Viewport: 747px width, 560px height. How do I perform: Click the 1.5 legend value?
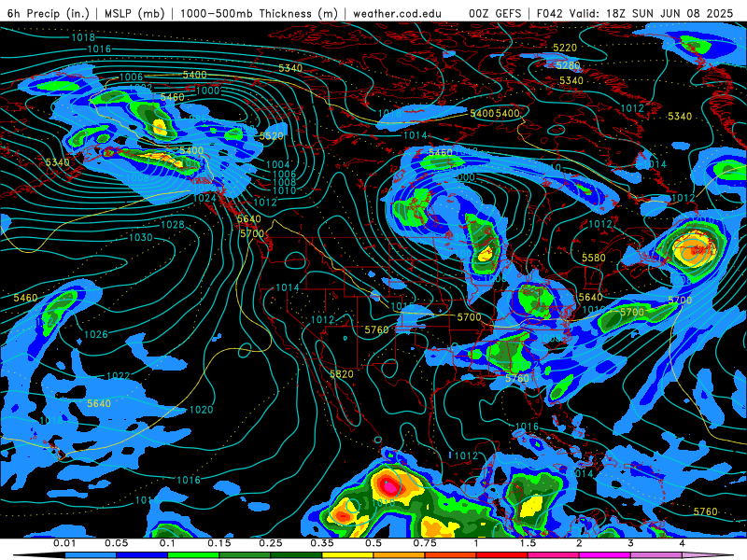coord(528,543)
